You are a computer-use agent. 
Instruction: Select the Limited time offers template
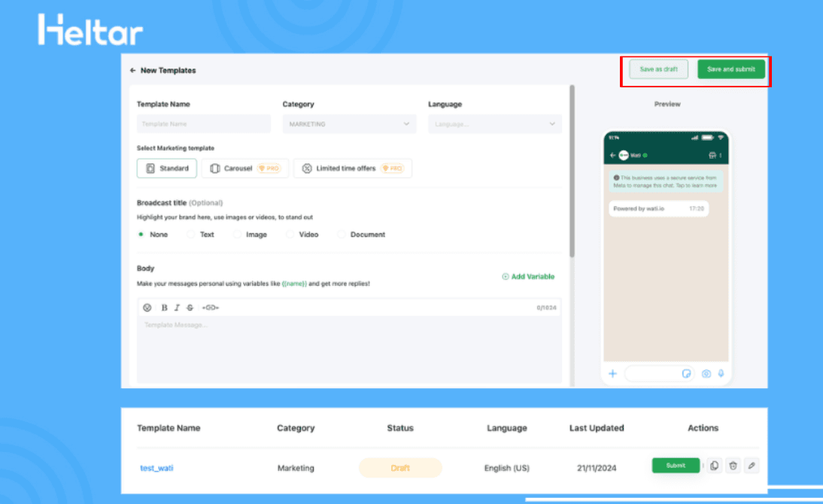pyautogui.click(x=353, y=168)
